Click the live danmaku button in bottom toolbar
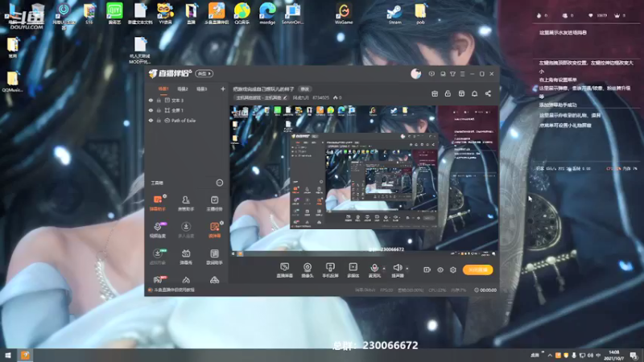 pos(285,270)
